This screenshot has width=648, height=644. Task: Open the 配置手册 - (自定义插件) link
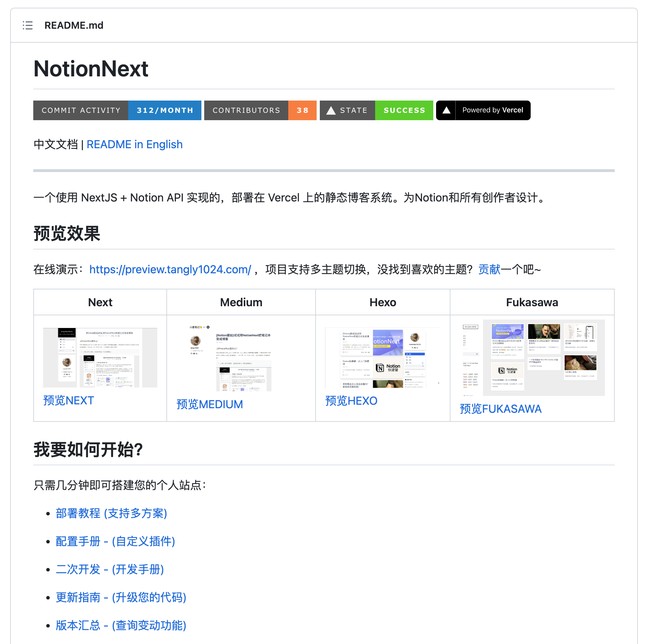pyautogui.click(x=115, y=541)
